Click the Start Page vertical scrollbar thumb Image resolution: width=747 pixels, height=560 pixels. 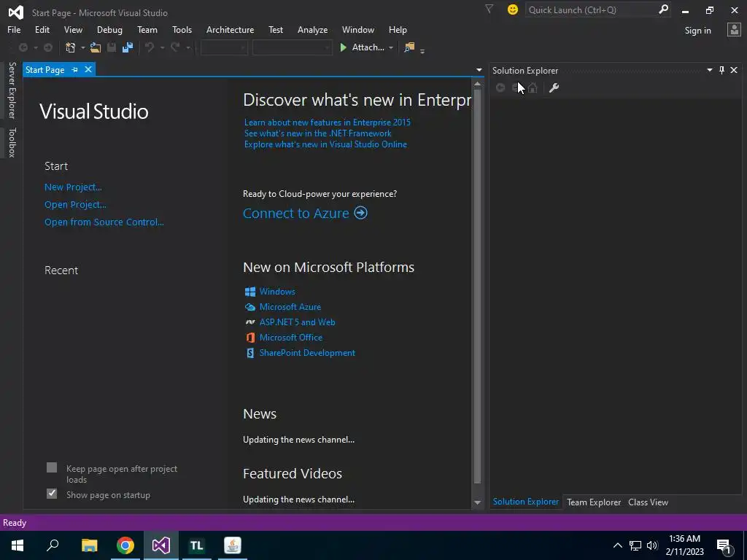[x=477, y=287]
